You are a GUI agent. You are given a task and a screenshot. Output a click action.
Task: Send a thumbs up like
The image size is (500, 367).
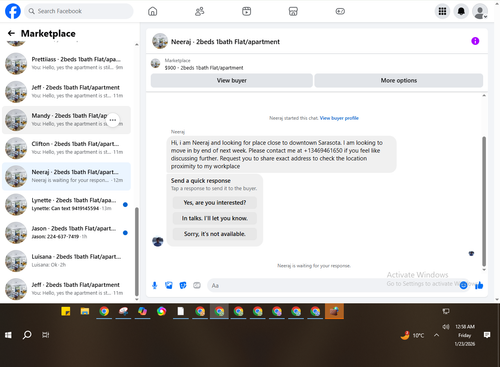(x=479, y=285)
